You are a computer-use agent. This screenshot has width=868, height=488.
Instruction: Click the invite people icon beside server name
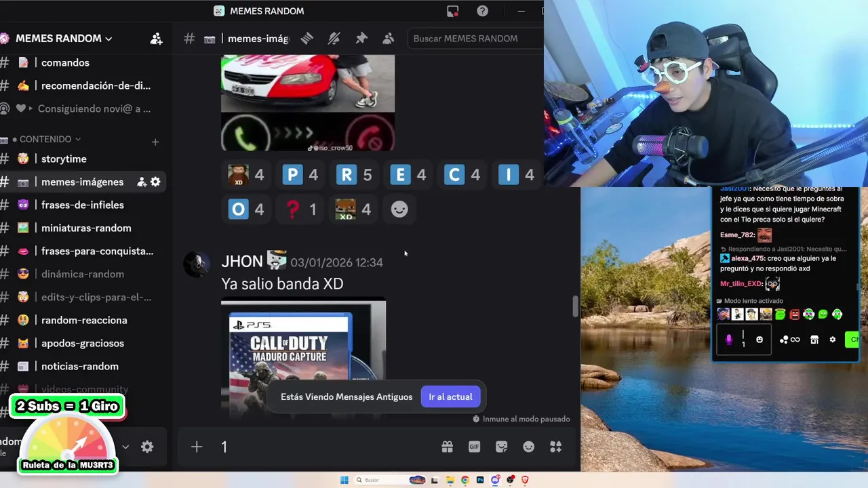156,39
